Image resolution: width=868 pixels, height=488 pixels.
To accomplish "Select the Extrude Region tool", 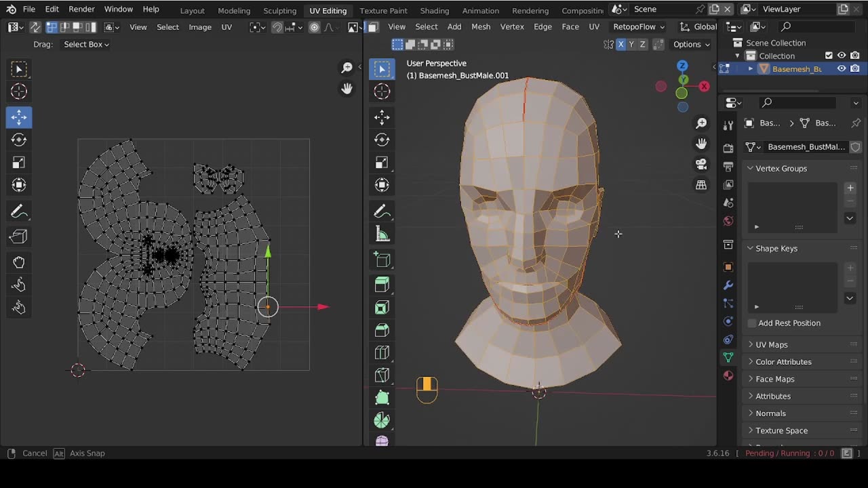I will pos(382,285).
